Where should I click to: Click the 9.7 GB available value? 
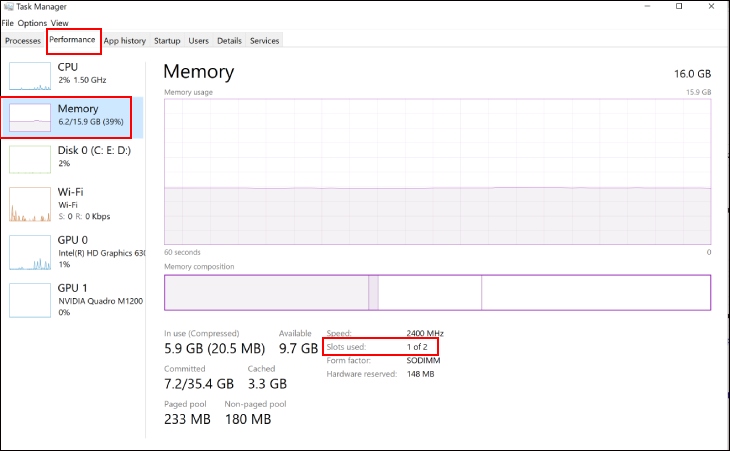(x=298, y=349)
